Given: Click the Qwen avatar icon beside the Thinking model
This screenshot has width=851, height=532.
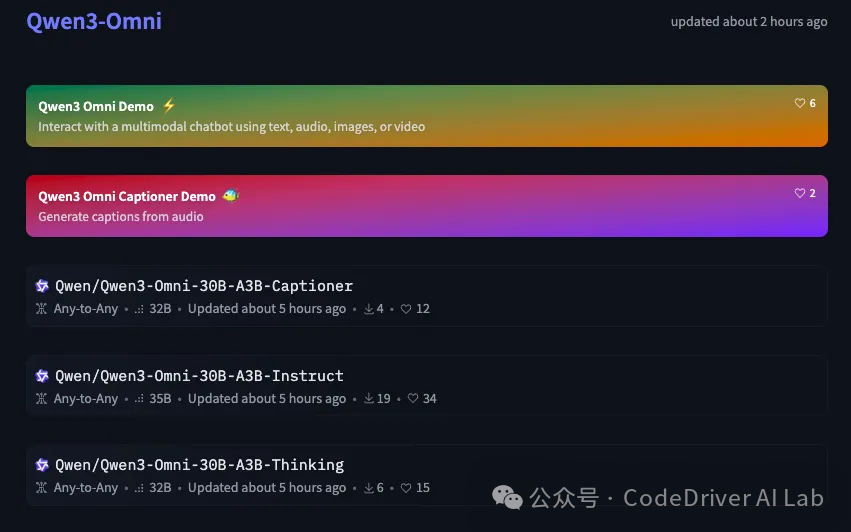Looking at the screenshot, I should [42, 465].
